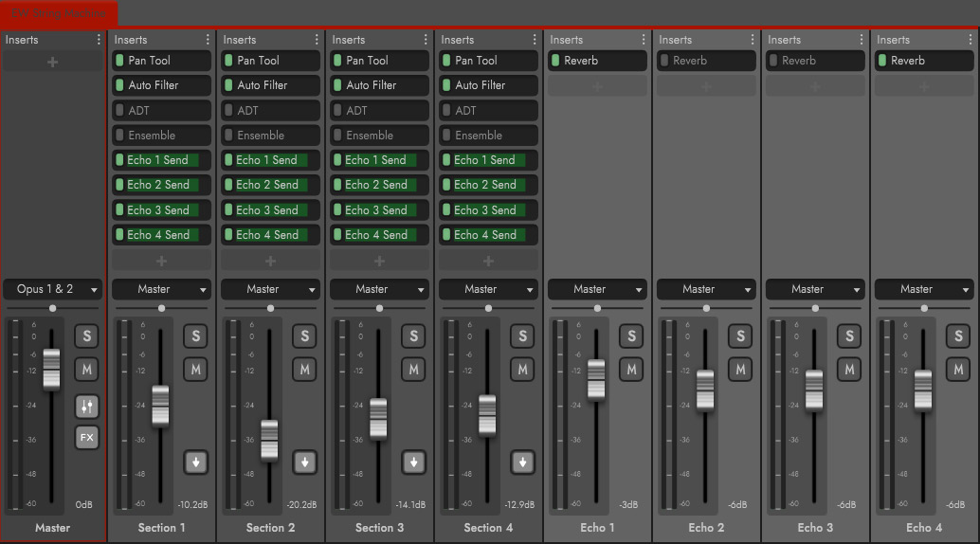Open Section 4 output routing dropdown
This screenshot has width=980, height=544.
click(488, 289)
